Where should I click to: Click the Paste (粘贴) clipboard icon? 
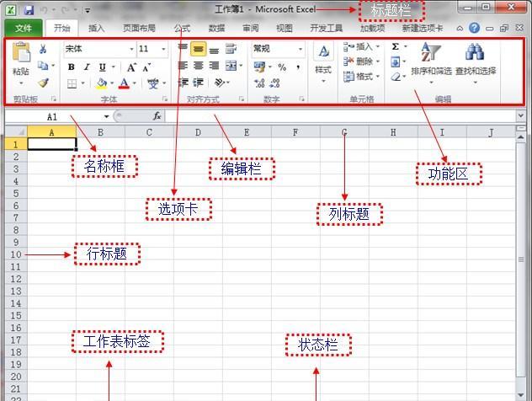pyautogui.click(x=21, y=57)
